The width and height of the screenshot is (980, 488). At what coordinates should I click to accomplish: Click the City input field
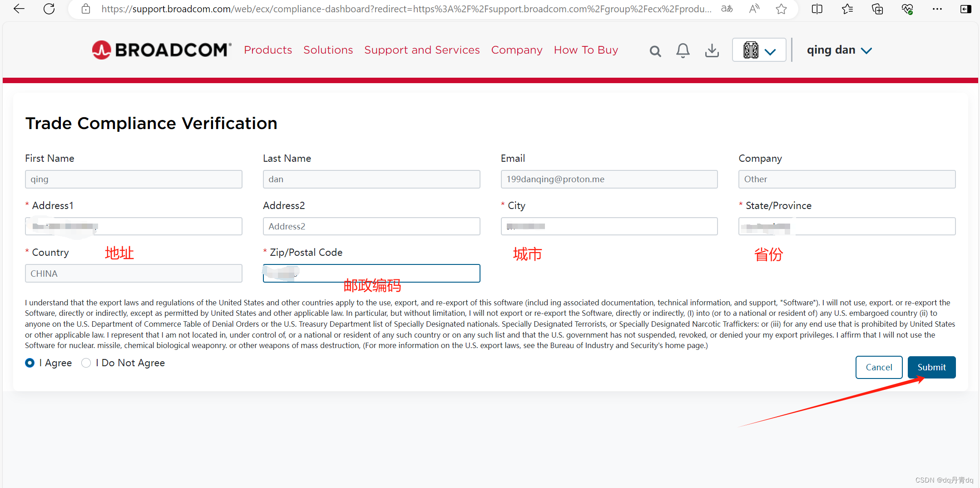(x=609, y=226)
